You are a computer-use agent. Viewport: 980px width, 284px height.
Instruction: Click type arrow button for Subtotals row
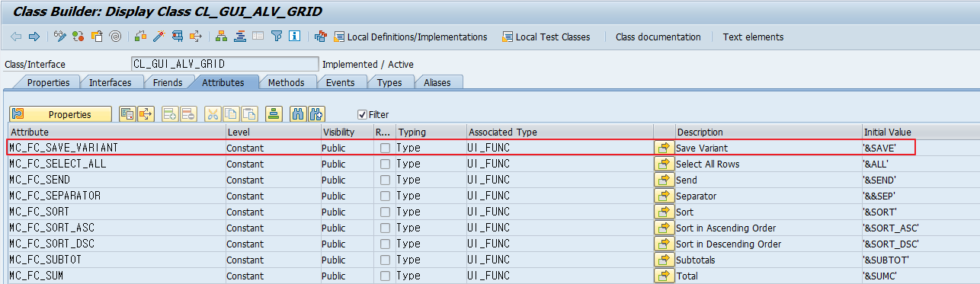(x=664, y=260)
